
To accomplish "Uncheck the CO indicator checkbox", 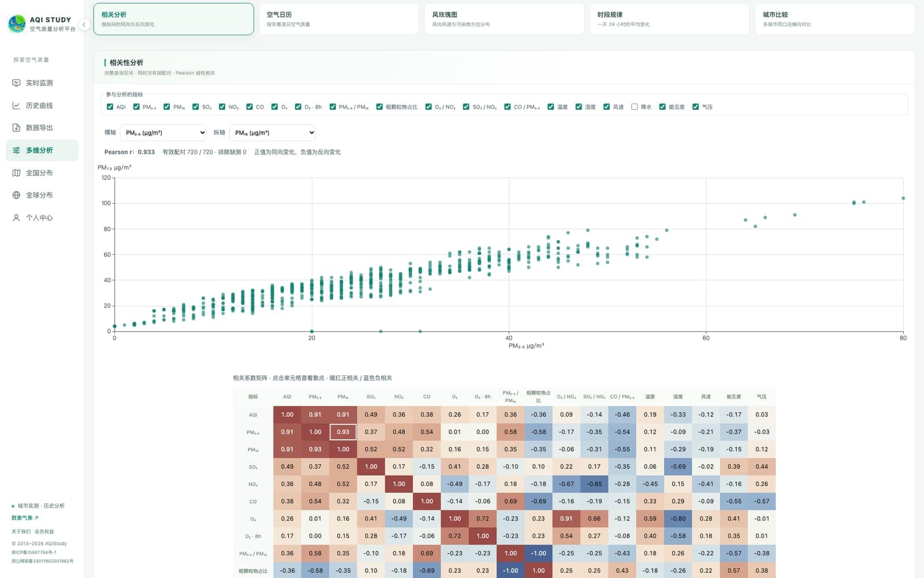I will (x=249, y=107).
